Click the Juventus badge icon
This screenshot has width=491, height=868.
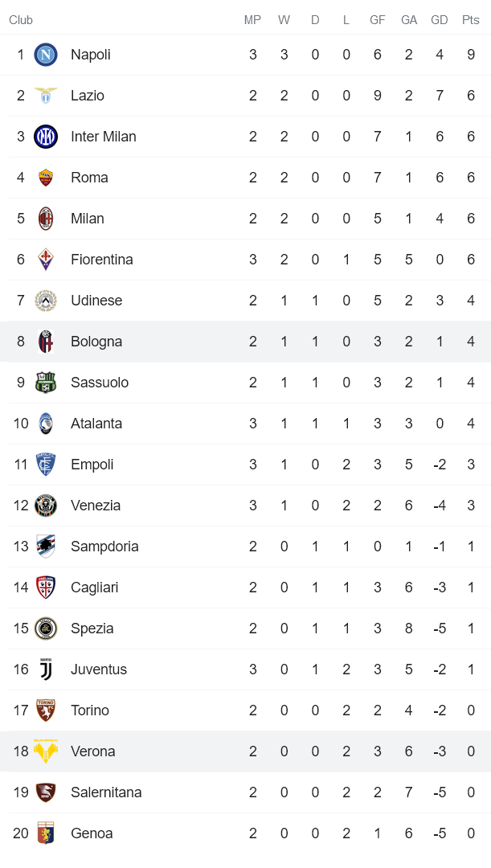tap(46, 669)
